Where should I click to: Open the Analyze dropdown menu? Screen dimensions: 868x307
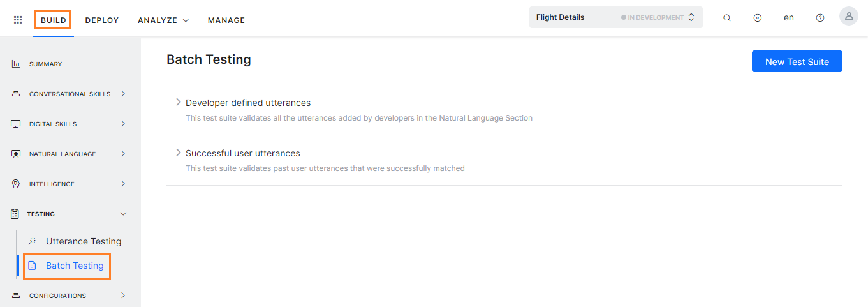163,20
